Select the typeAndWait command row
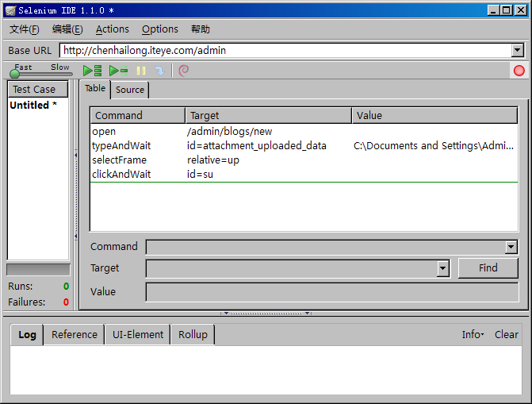The image size is (532, 404). [x=304, y=146]
